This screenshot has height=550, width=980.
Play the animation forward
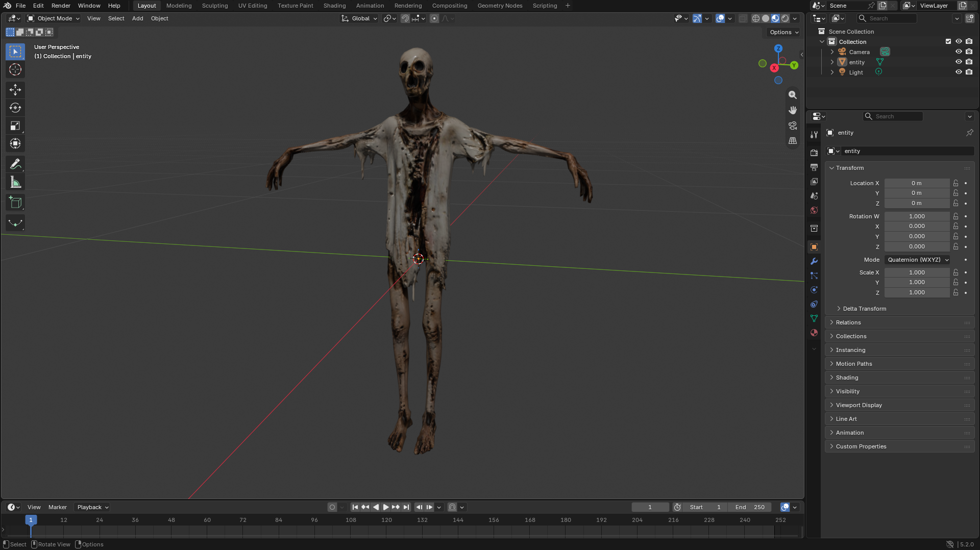click(x=386, y=507)
